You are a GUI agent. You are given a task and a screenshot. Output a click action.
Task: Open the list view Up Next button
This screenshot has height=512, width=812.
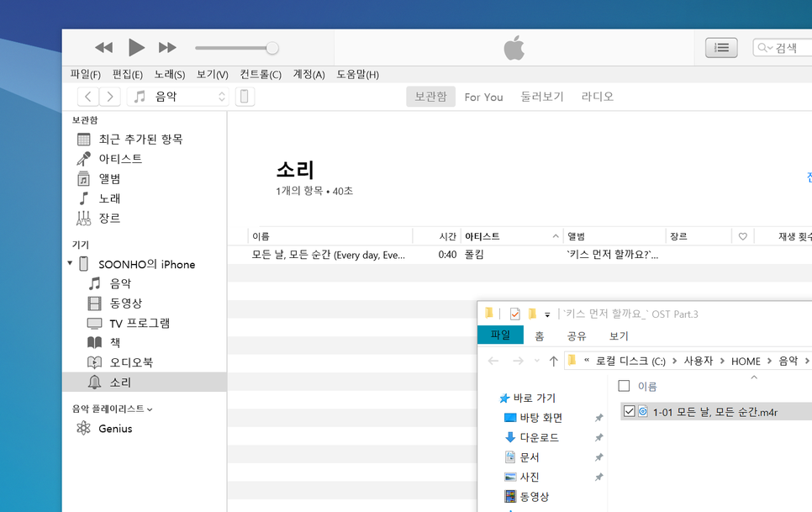tap(721, 48)
